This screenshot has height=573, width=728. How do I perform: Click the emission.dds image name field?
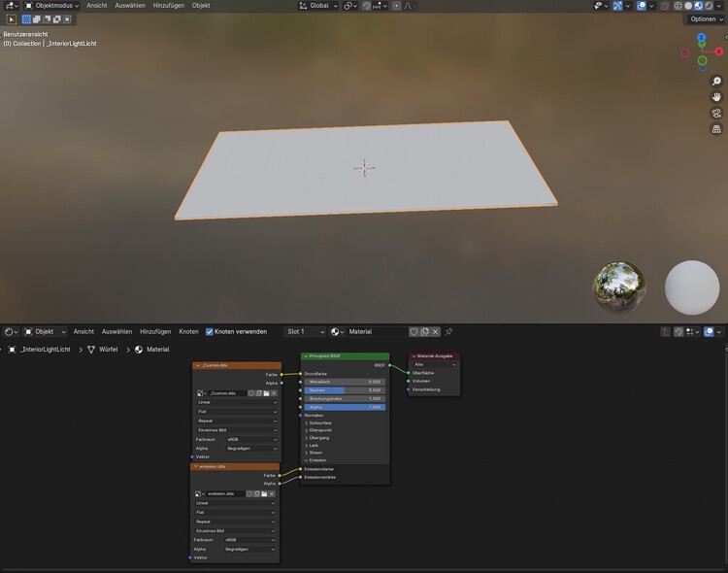coord(223,493)
